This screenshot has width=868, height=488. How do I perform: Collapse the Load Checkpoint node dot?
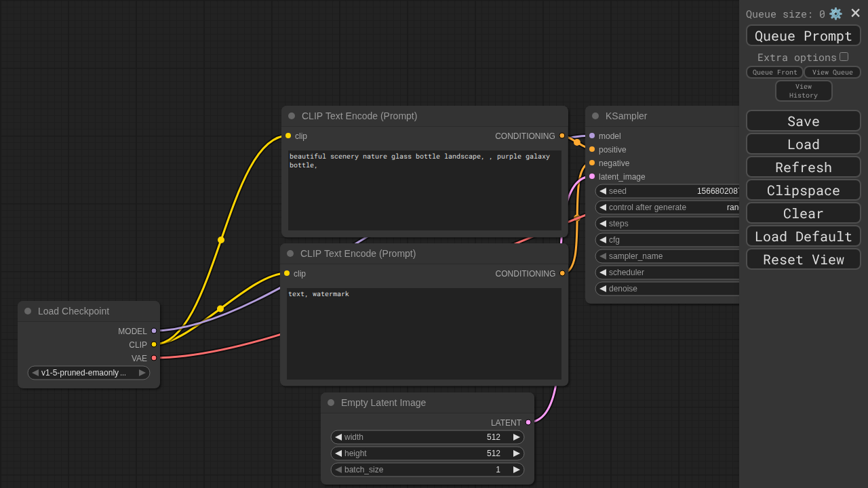pyautogui.click(x=28, y=311)
